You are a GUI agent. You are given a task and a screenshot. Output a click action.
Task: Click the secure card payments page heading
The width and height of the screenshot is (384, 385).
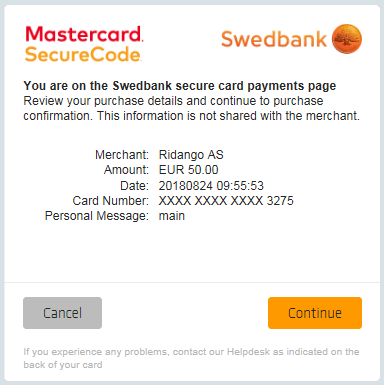click(180, 86)
